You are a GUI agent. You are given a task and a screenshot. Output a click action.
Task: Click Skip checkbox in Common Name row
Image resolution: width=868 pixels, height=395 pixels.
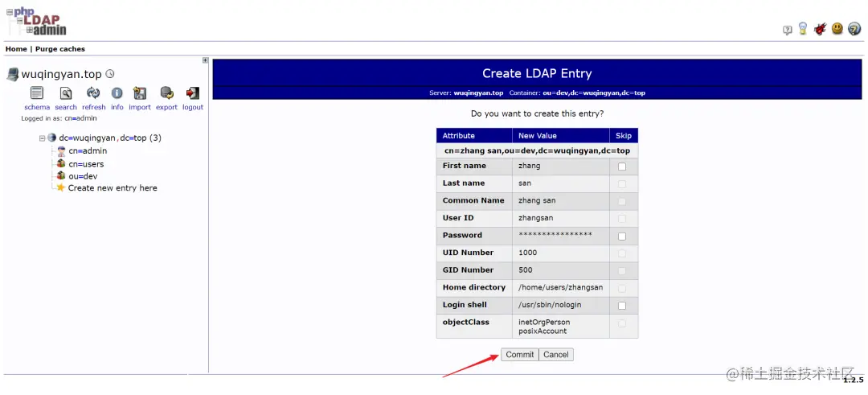(x=622, y=201)
